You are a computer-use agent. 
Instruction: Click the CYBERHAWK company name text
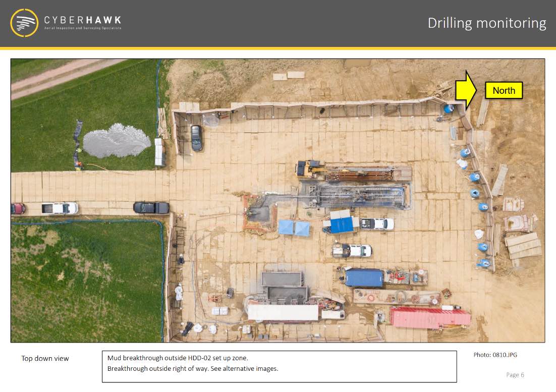[83, 20]
